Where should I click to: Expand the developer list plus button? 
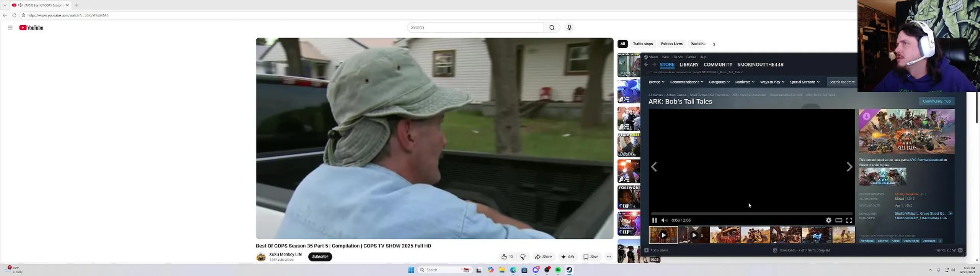click(951, 214)
